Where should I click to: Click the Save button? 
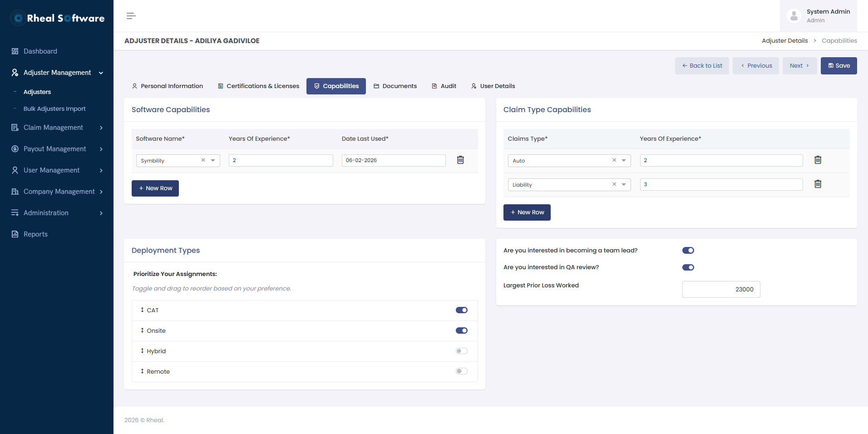click(838, 66)
